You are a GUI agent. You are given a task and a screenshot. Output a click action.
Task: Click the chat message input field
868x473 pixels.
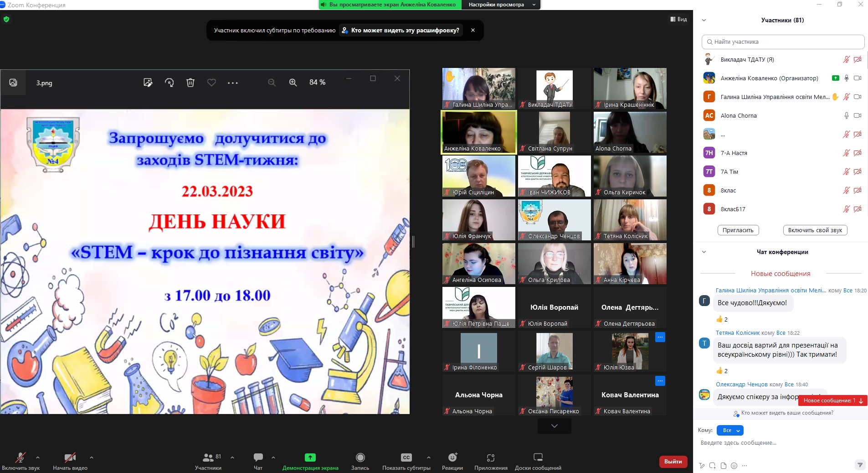780,443
